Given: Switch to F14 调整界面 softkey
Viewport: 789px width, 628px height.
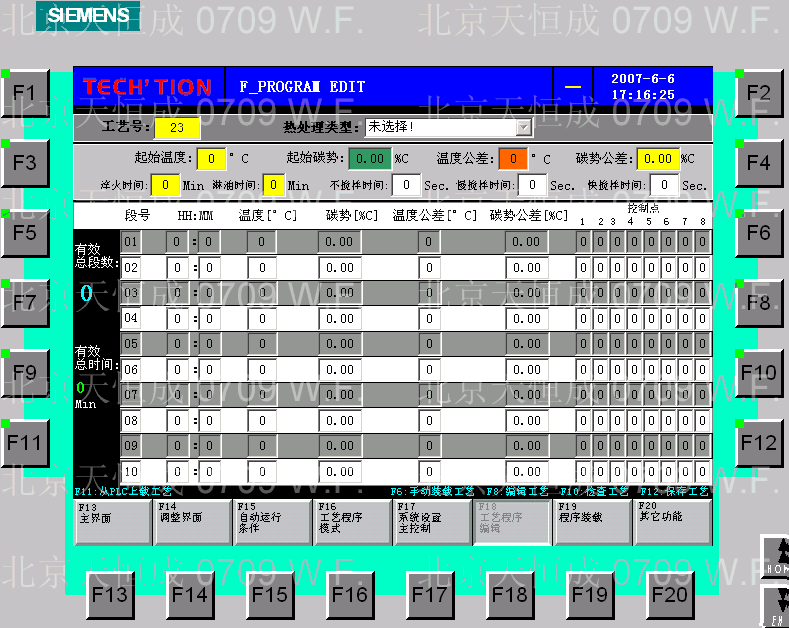Looking at the screenshot, I should pyautogui.click(x=193, y=521).
